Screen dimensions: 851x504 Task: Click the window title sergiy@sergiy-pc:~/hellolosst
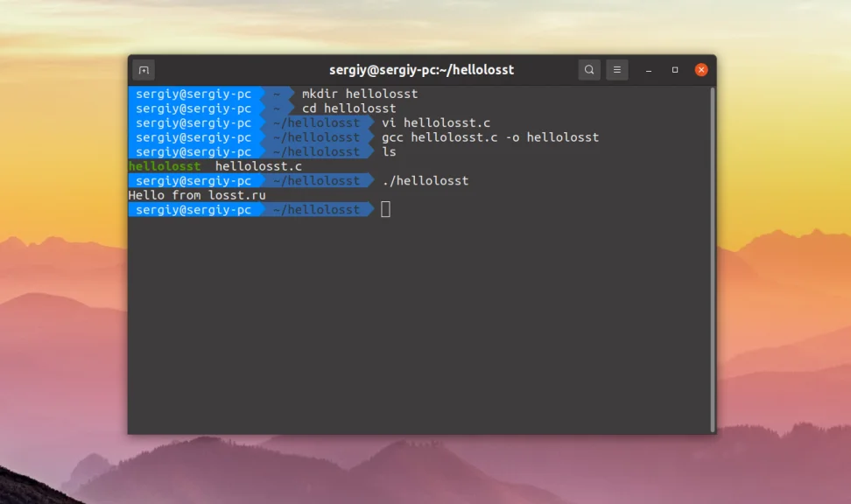click(x=422, y=70)
